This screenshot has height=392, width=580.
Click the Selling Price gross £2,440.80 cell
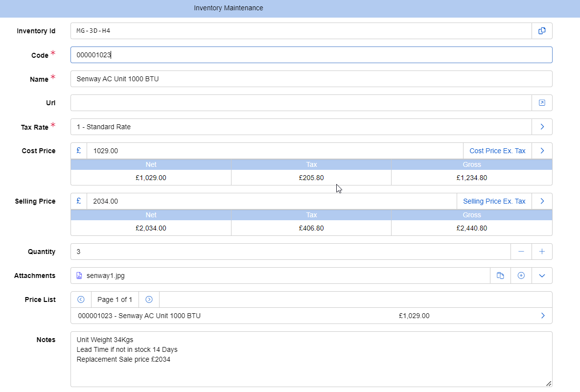pos(472,228)
